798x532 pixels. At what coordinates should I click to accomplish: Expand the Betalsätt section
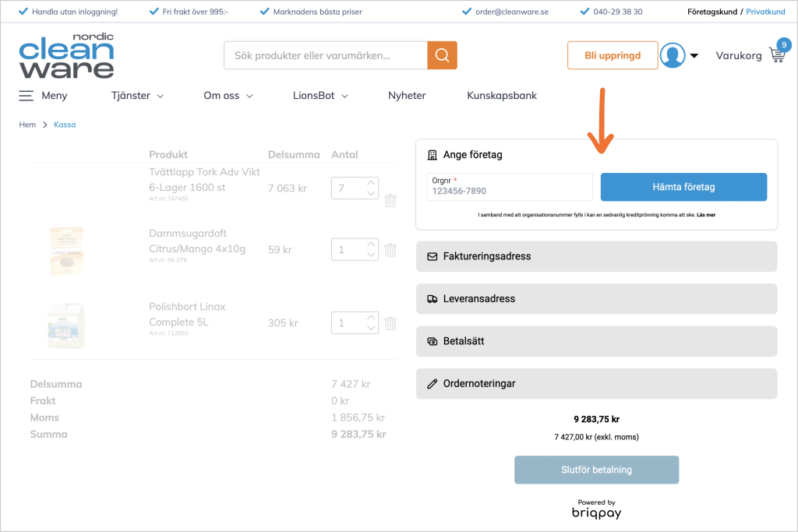(596, 341)
